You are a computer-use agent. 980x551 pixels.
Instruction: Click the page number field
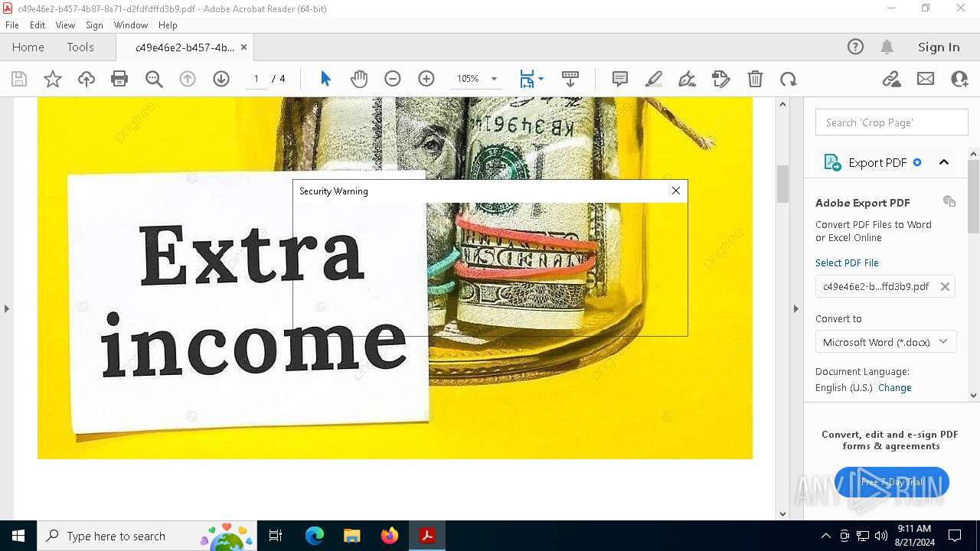(x=256, y=79)
